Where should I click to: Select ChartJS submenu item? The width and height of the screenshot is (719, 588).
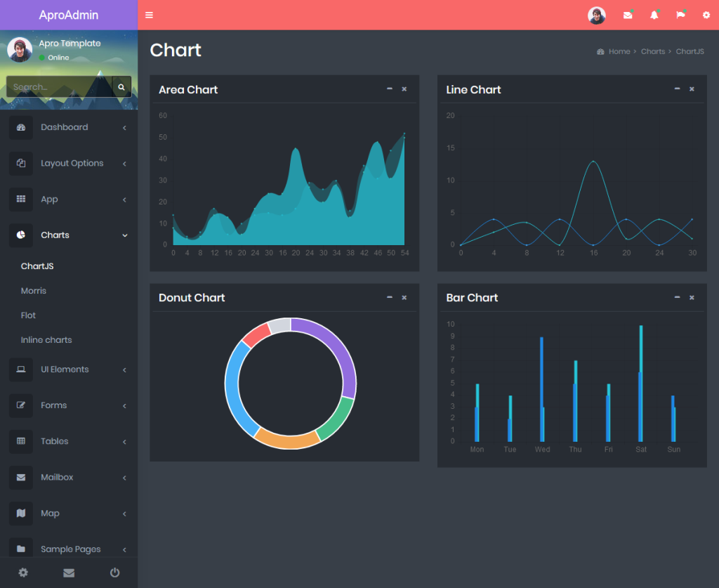[37, 266]
